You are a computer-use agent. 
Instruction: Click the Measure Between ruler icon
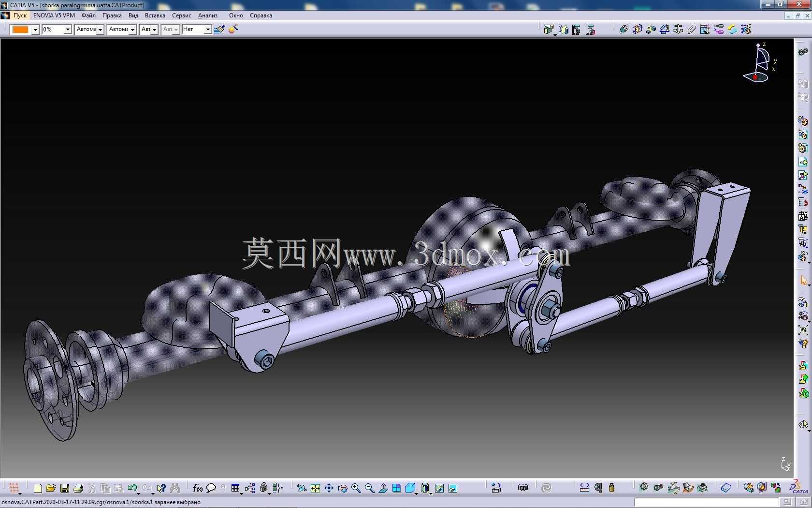point(584,488)
